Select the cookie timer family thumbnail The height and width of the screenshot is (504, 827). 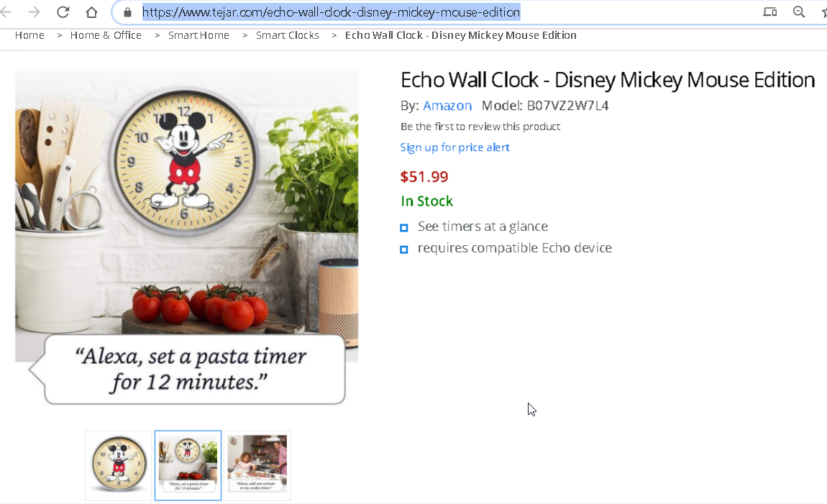tap(257, 465)
